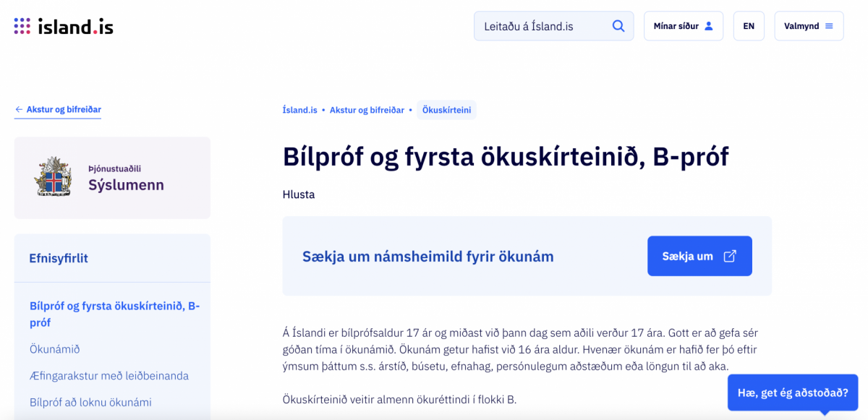The image size is (868, 420).
Task: Click the Akstur og bifreiðar breadcrumb
Action: point(367,111)
